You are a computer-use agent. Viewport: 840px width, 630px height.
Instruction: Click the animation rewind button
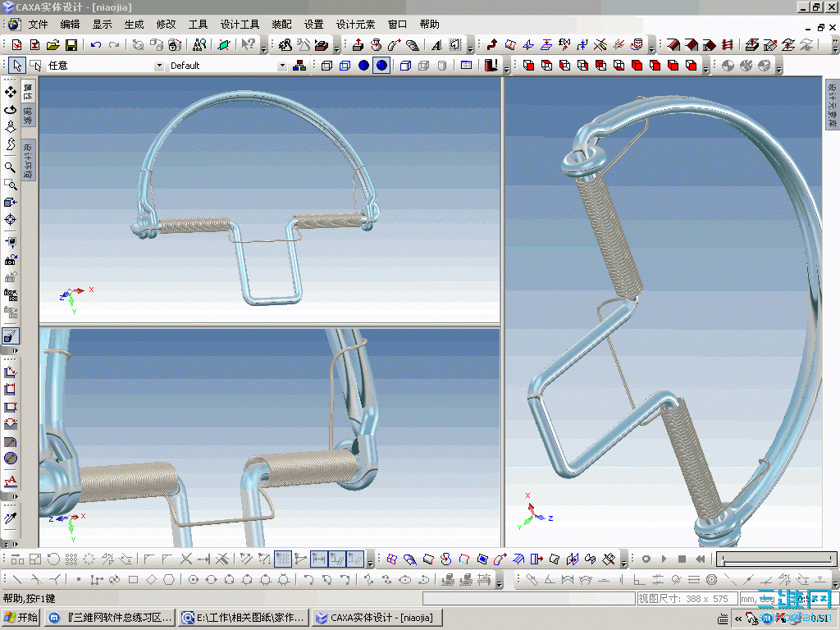click(701, 559)
